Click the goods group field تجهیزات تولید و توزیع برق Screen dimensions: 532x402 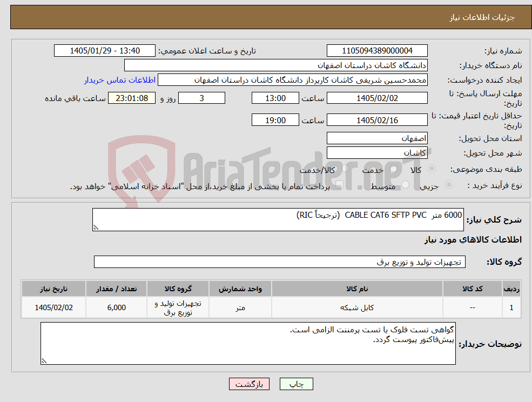tap(280, 262)
